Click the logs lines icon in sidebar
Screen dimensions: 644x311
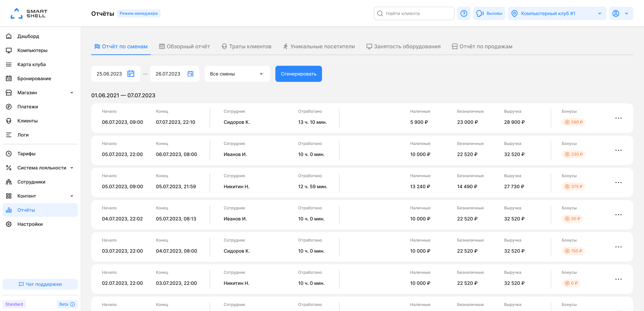pos(9,135)
